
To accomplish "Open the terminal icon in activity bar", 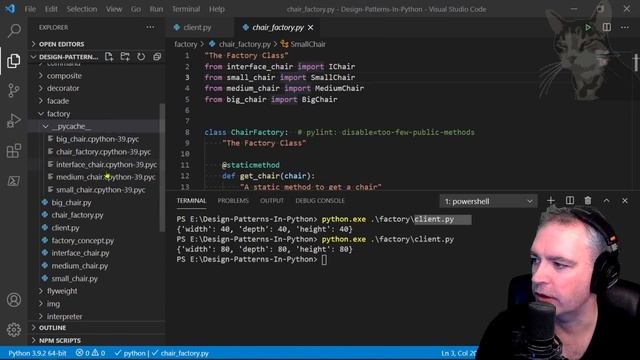I will coord(14,180).
